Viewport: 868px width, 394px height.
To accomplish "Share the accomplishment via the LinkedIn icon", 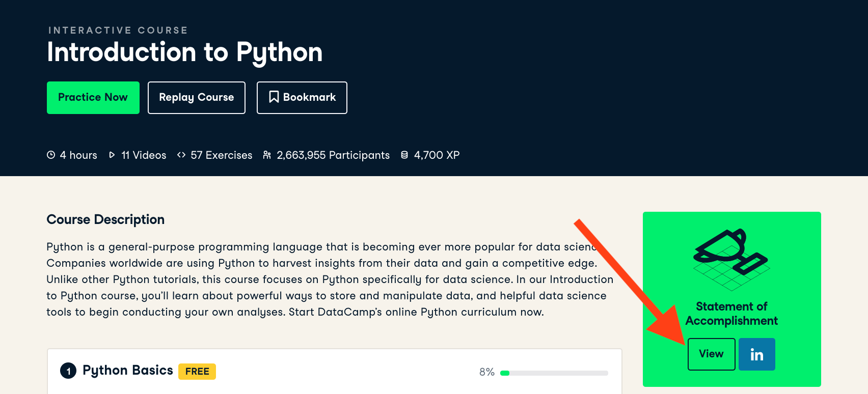I will (x=757, y=354).
